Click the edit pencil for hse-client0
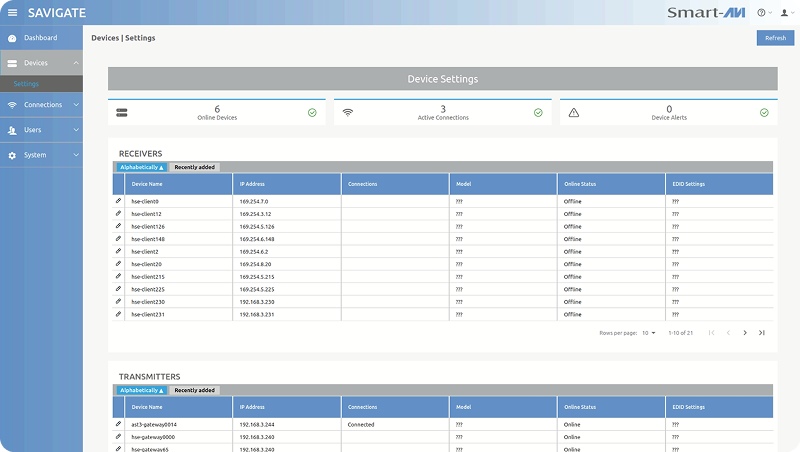800x452 pixels. click(x=118, y=201)
